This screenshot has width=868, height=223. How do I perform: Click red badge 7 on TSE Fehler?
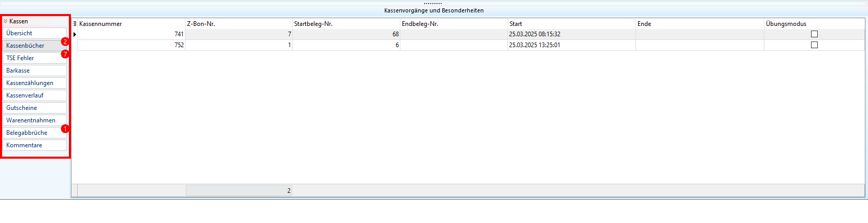click(x=65, y=54)
